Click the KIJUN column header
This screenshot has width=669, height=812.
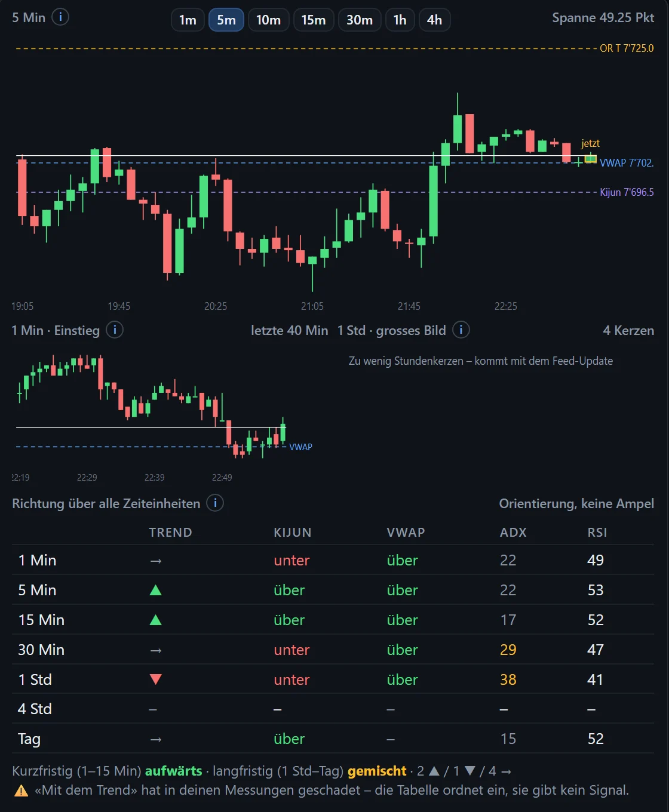(293, 533)
